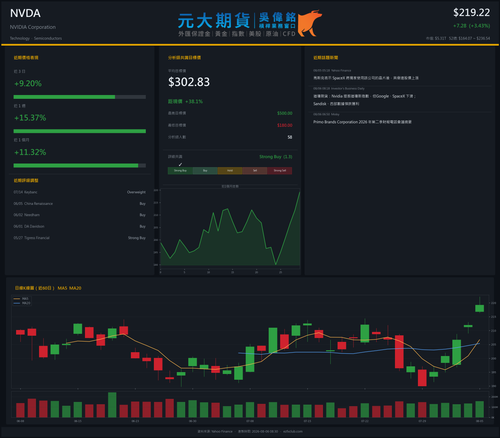Click the 元大期貨 banner logo text
Viewport: 500px width, 438px height.
[214, 21]
